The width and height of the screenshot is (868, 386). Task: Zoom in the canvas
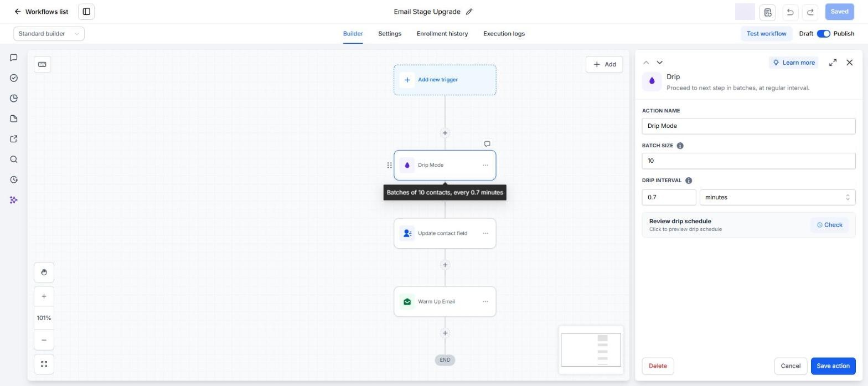point(44,296)
